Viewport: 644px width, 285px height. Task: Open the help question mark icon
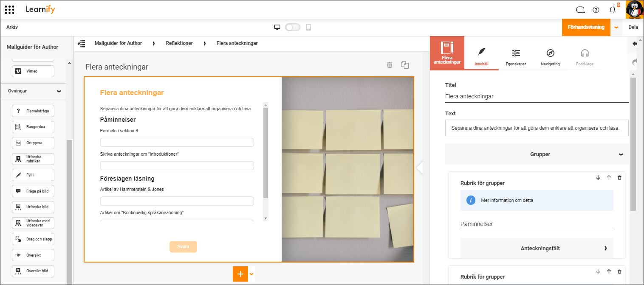tap(596, 10)
